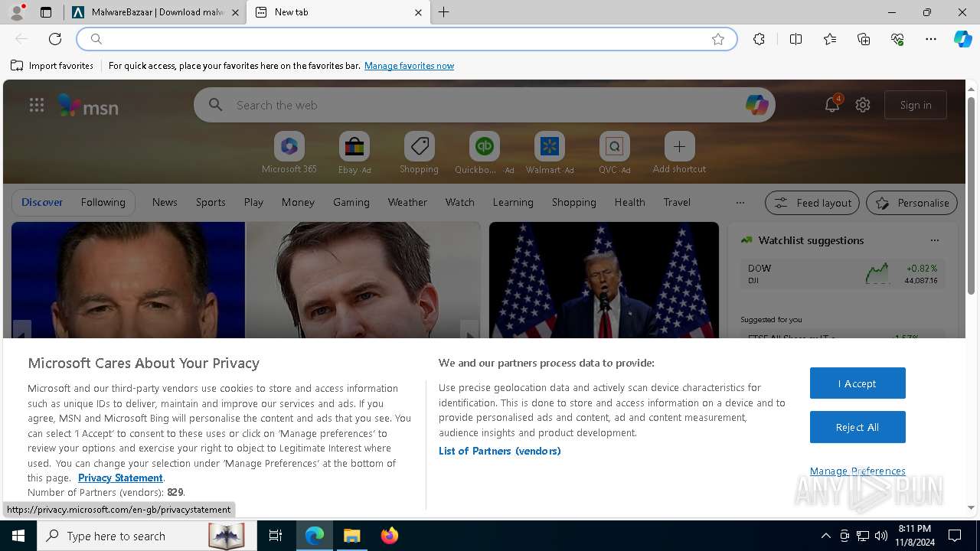This screenshot has height=551, width=980.
Task: Open List of Partners (vendors) link
Action: pos(500,451)
